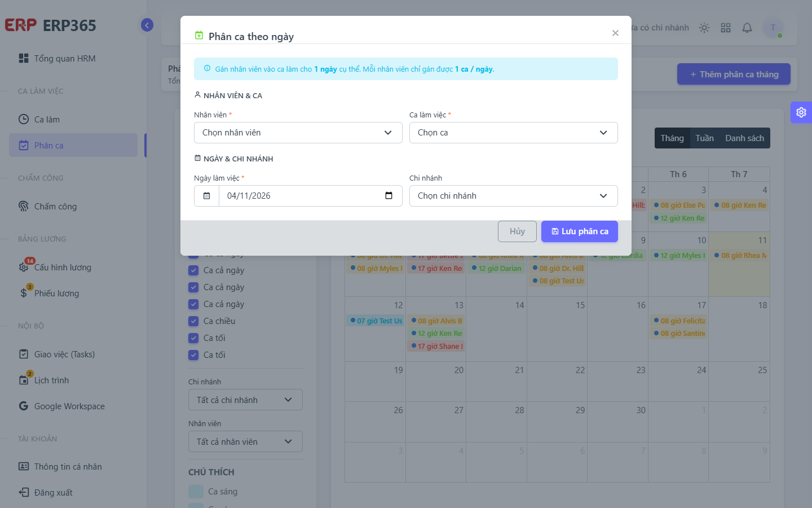Click the Ca làm clock icon

(x=24, y=119)
